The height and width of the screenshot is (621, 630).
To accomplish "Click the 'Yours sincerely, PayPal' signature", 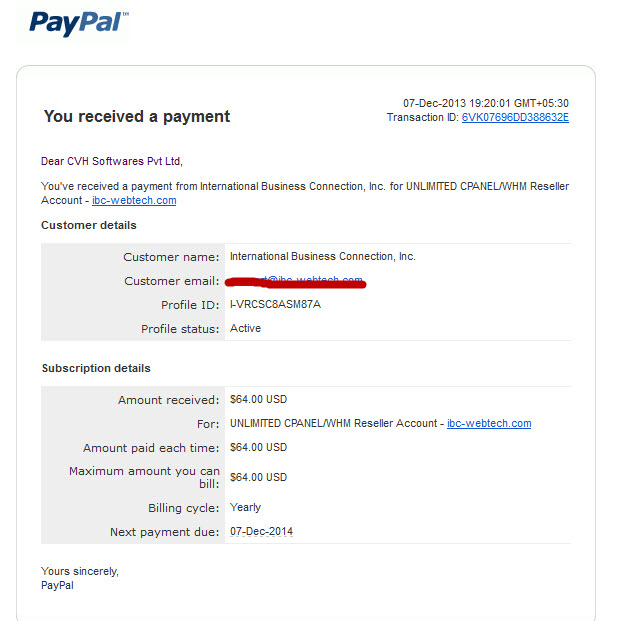I will (80, 578).
